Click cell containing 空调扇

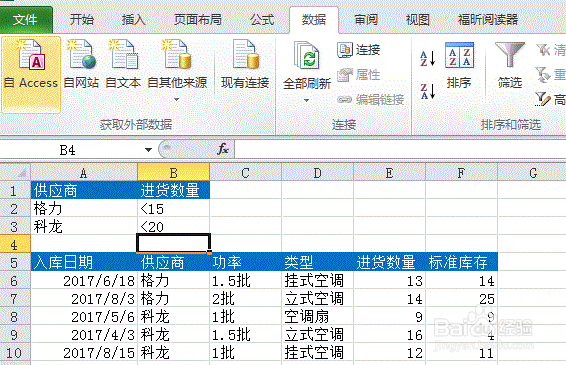[317, 317]
